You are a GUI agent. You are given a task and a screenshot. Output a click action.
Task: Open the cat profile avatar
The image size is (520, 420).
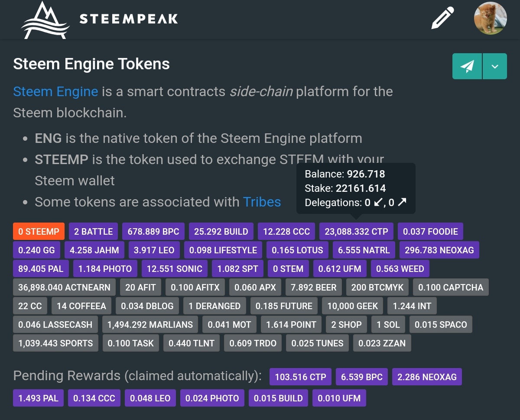pyautogui.click(x=490, y=18)
